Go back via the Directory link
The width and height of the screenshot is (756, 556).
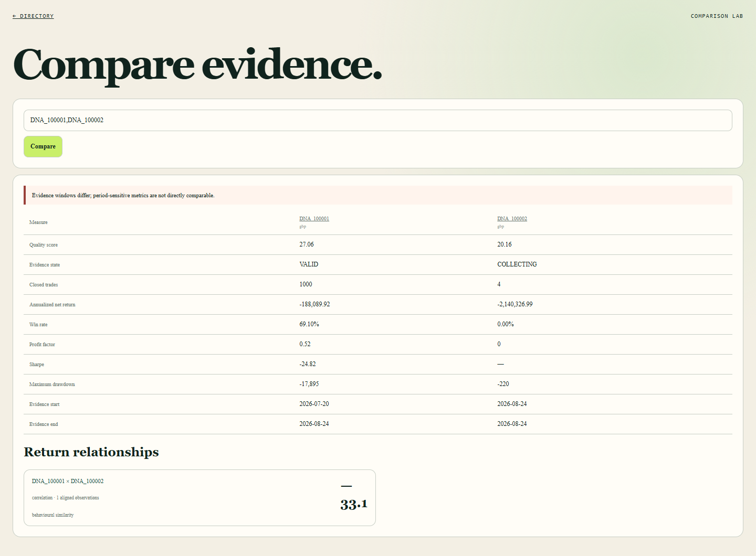tap(33, 16)
